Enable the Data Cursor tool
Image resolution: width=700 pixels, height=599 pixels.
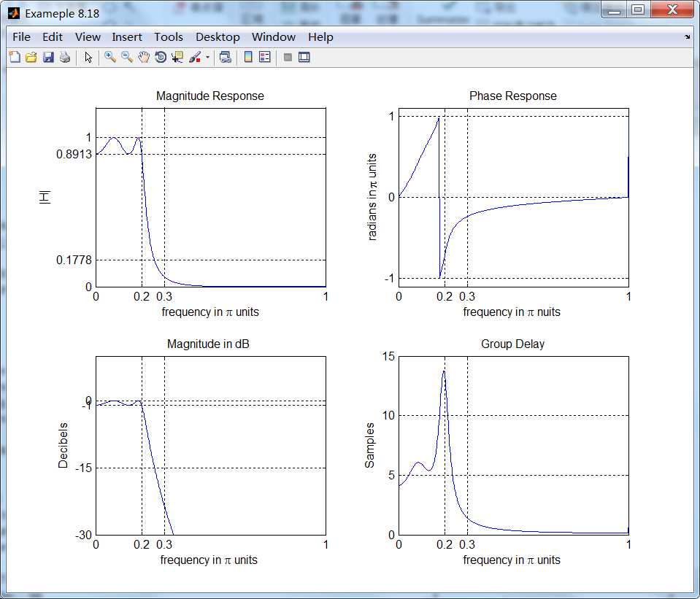(177, 57)
